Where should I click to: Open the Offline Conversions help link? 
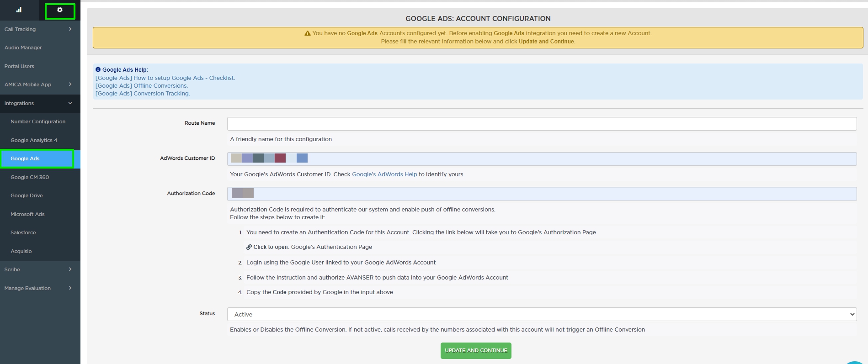(x=142, y=86)
